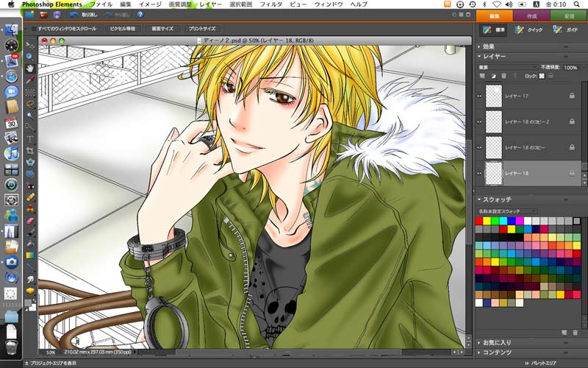Click the foreground color box
588x368 pixels.
pos(28,303)
